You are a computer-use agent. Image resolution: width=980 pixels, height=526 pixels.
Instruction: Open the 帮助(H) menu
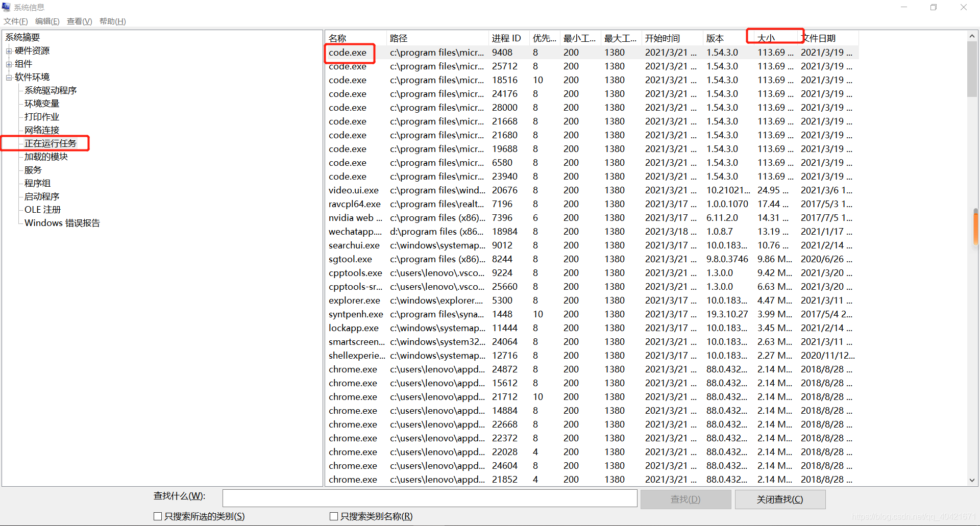112,21
